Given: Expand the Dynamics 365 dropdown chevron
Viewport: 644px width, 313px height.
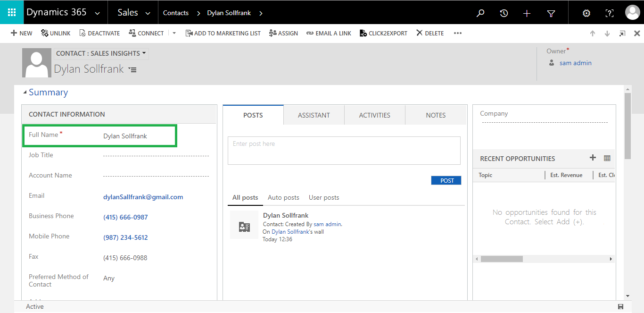Looking at the screenshot, I should (98, 14).
